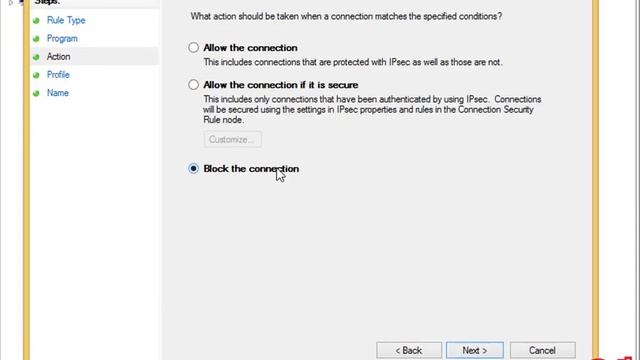Cancel the new rule wizard
The height and width of the screenshot is (360, 640).
tap(542, 350)
